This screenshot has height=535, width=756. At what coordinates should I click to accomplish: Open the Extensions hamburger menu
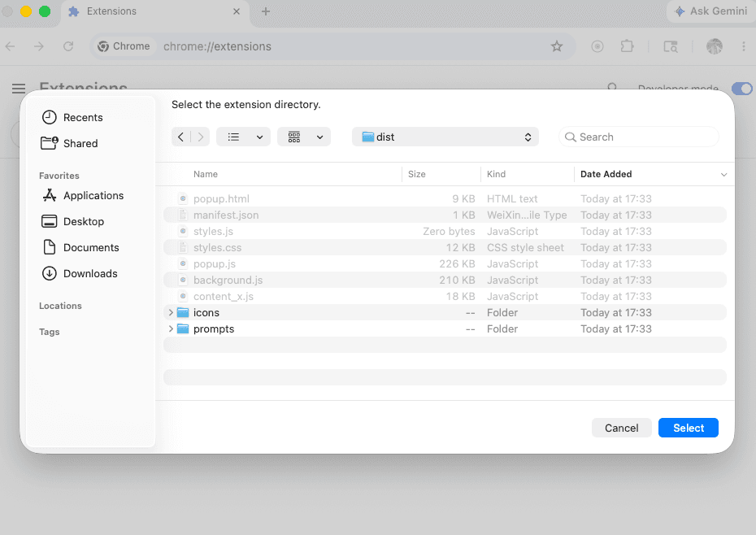pyautogui.click(x=19, y=89)
